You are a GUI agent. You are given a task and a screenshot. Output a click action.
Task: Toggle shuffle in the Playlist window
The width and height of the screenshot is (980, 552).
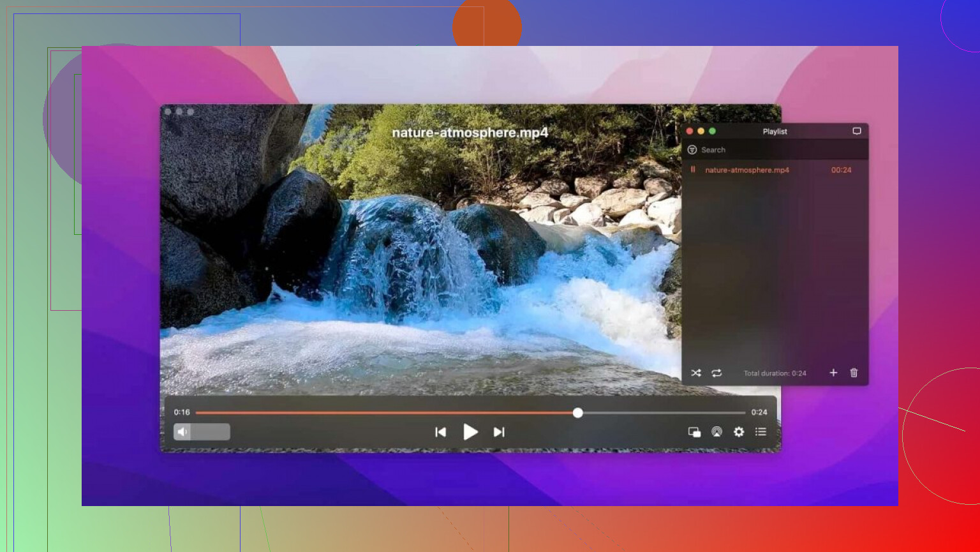pos(697,373)
